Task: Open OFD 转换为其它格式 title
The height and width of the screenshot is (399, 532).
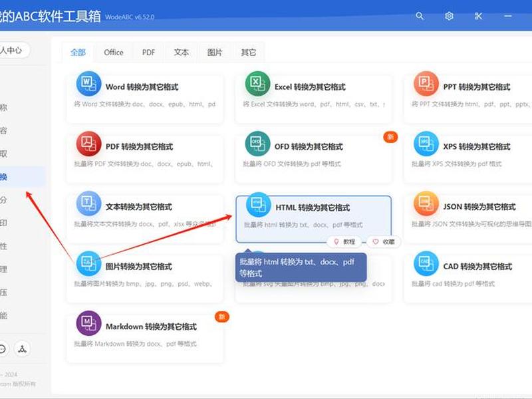Action: point(309,147)
